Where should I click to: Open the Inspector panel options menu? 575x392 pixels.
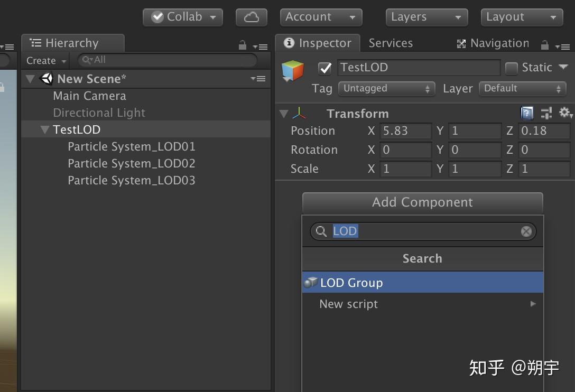point(562,46)
